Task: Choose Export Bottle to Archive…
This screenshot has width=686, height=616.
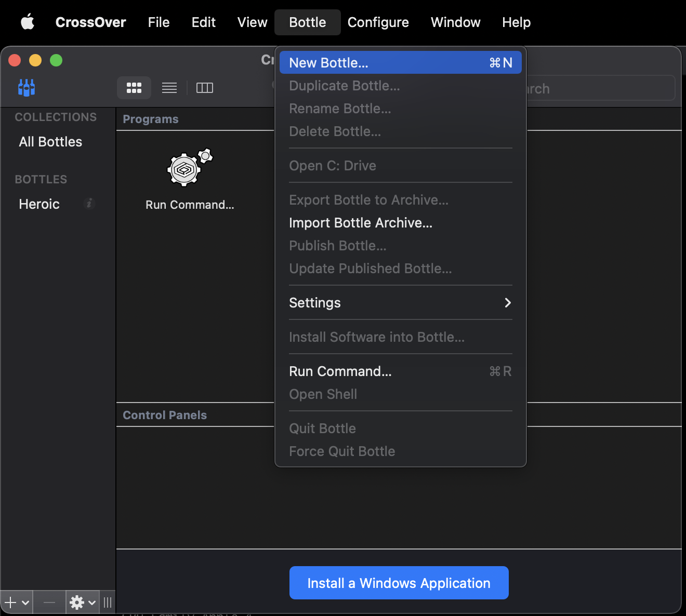Action: [x=401, y=200]
